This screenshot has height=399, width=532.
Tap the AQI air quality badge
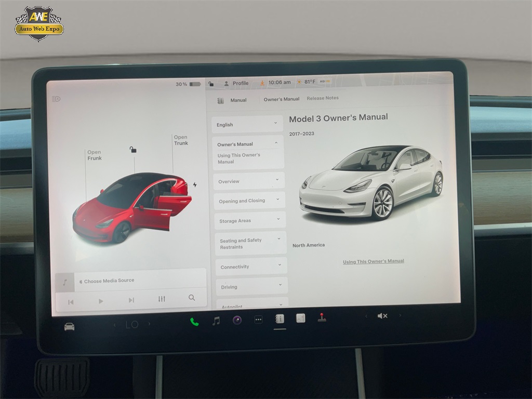coord(325,82)
